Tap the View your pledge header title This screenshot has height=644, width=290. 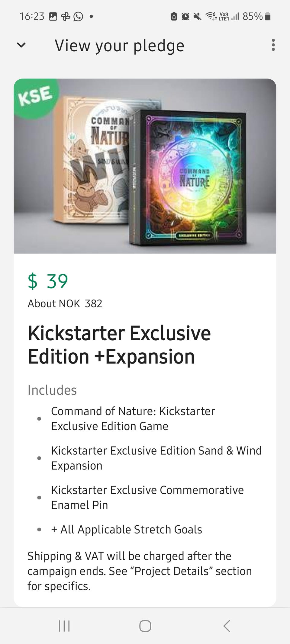pyautogui.click(x=119, y=46)
